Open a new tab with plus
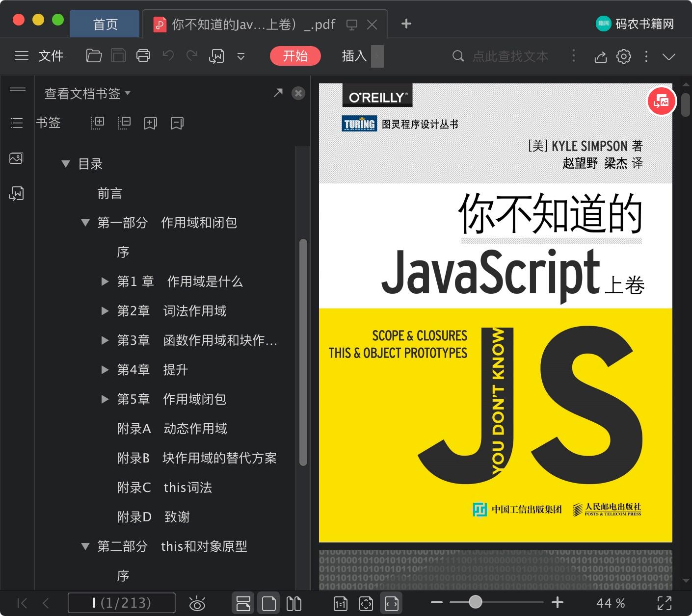This screenshot has height=616, width=692. point(406,24)
